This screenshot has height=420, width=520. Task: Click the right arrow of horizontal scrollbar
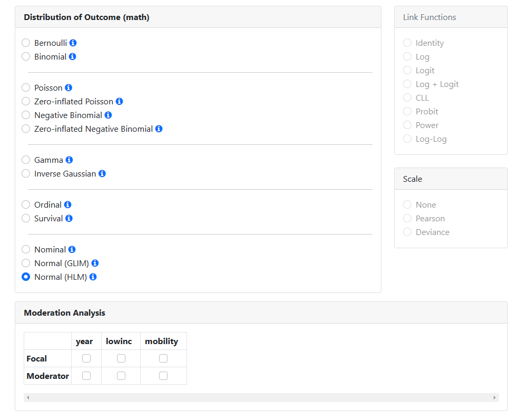[494, 397]
